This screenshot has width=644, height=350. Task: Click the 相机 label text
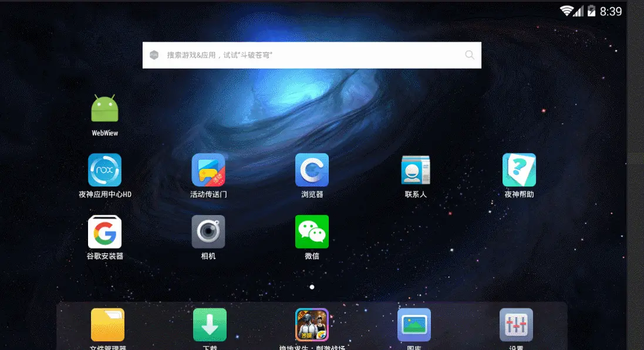(208, 256)
